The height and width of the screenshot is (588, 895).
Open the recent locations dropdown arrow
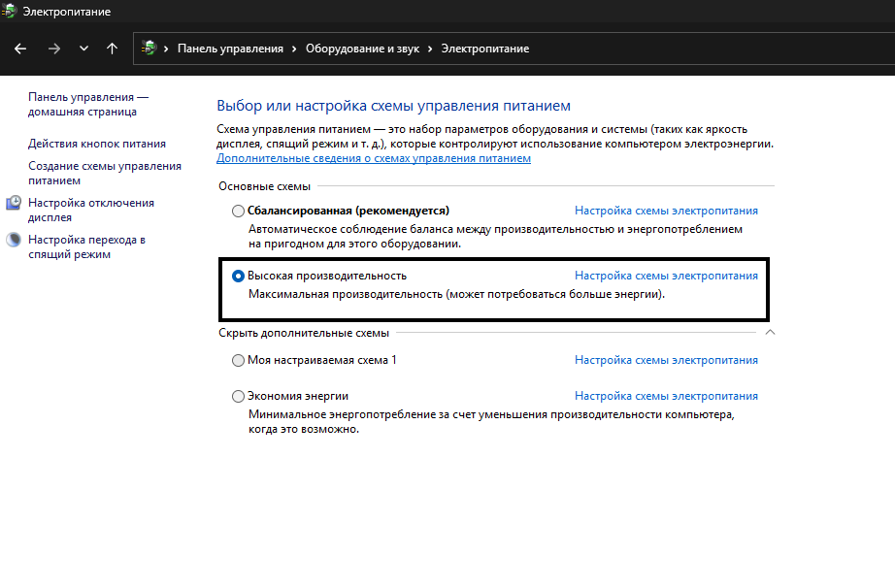click(83, 49)
